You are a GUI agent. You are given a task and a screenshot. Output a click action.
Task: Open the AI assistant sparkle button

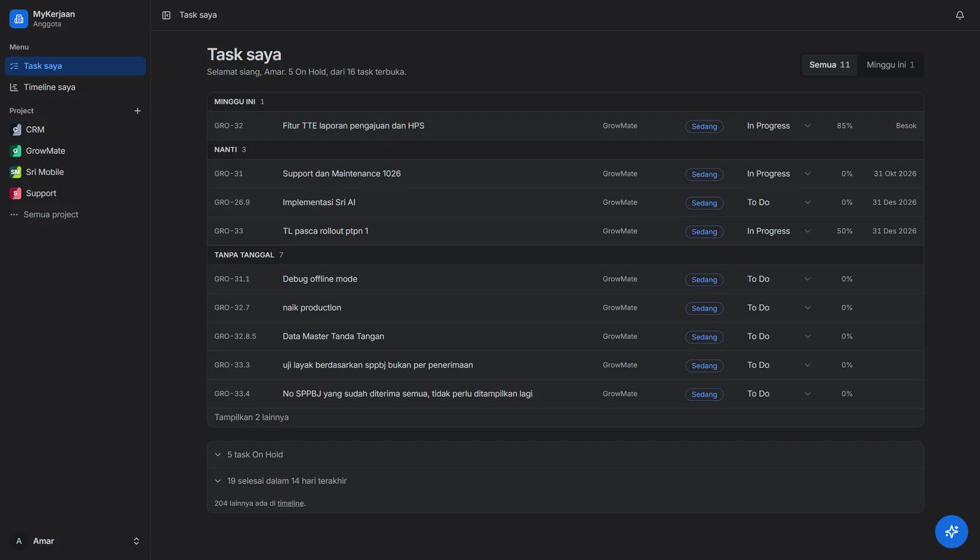coord(951,531)
